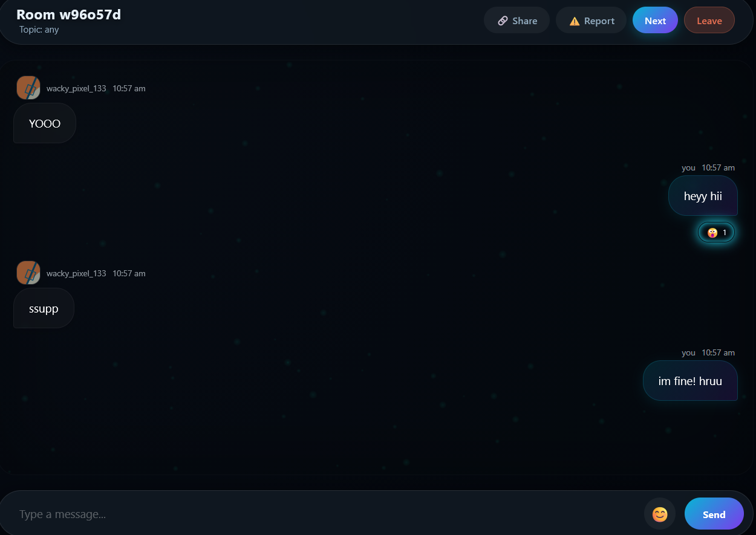The image size is (756, 535).
Task: Click the reaction count badge showing "1"
Action: pyautogui.click(x=724, y=232)
